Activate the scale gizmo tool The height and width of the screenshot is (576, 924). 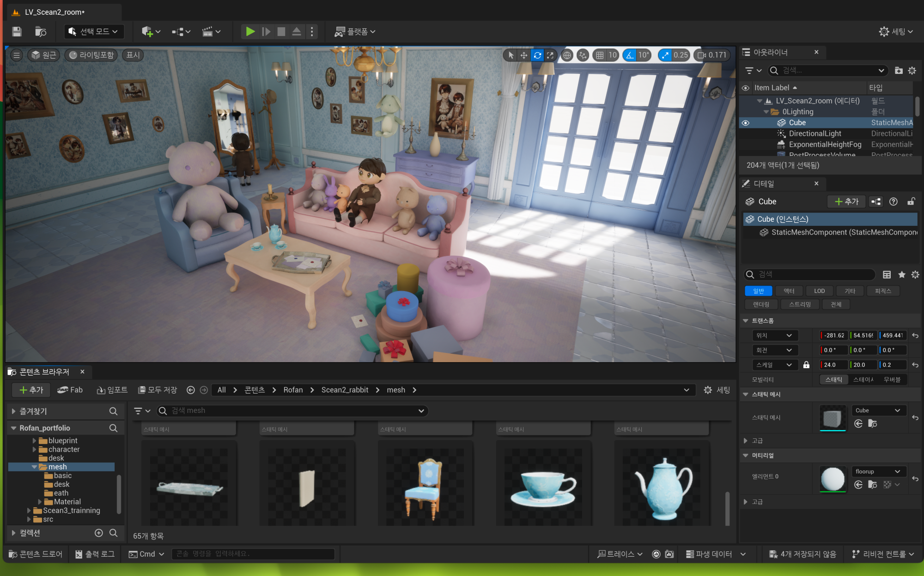550,55
